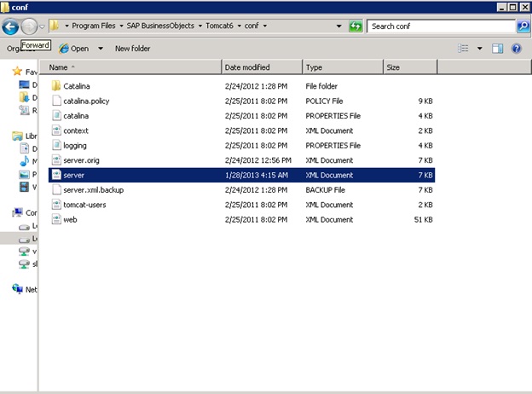Click the Search conf input field
This screenshot has width=532, height=394.
pyautogui.click(x=441, y=26)
